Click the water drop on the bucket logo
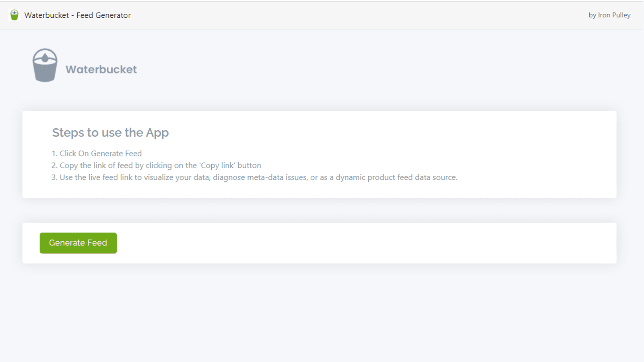The height and width of the screenshot is (362, 644). tap(45, 58)
